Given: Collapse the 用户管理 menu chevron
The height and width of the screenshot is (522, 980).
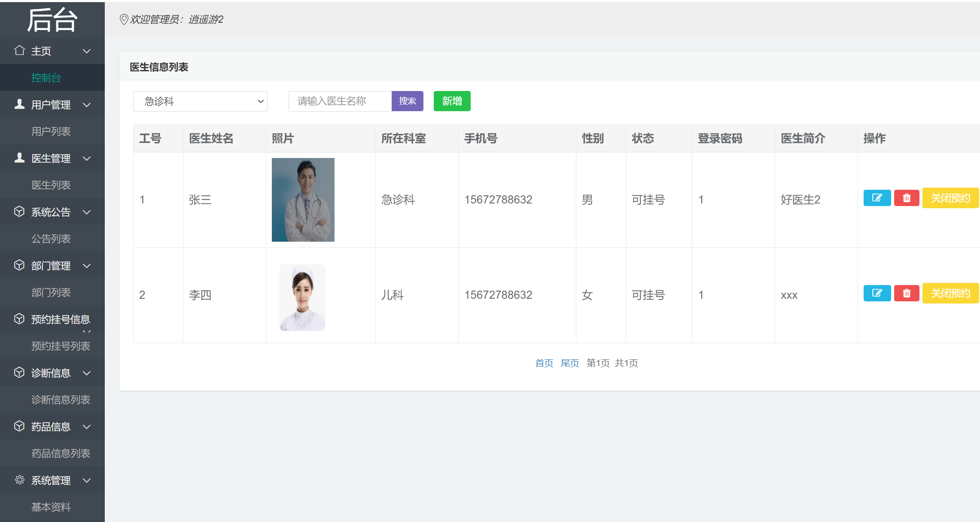Looking at the screenshot, I should click(87, 105).
